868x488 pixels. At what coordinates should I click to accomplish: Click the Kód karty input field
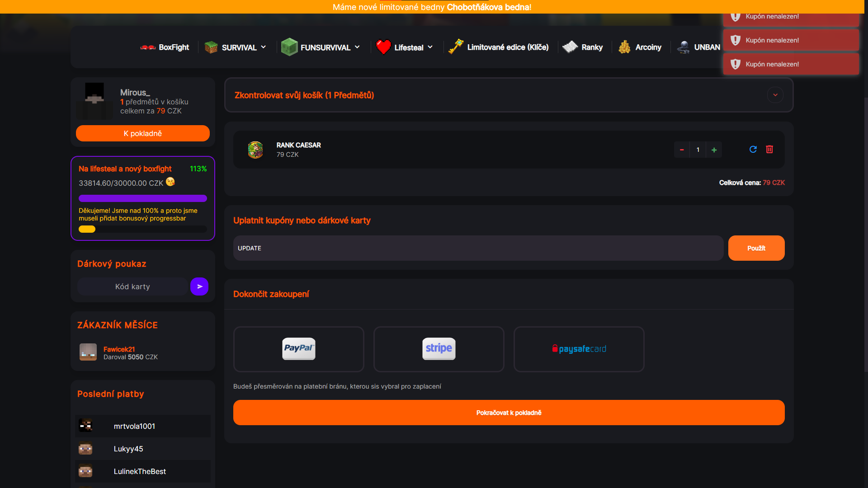[132, 286]
